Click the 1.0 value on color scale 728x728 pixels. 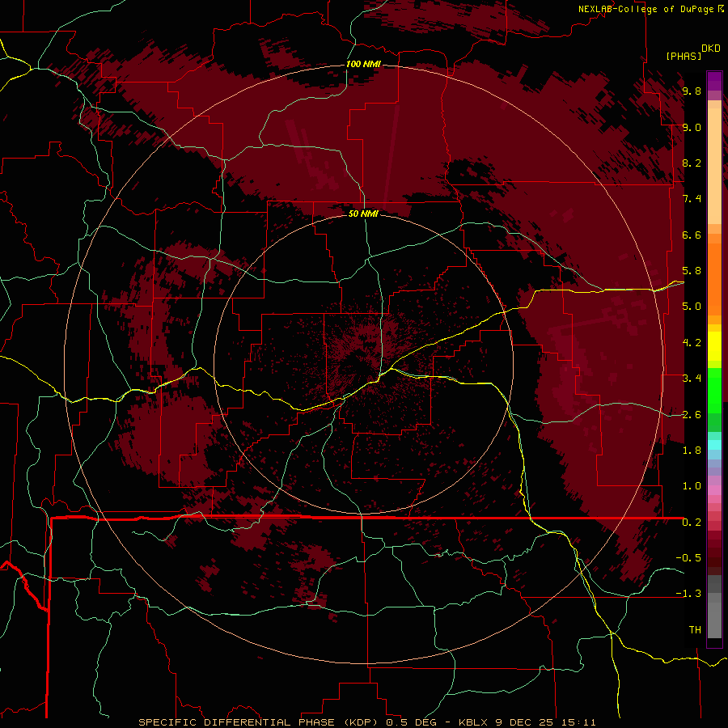coord(692,486)
